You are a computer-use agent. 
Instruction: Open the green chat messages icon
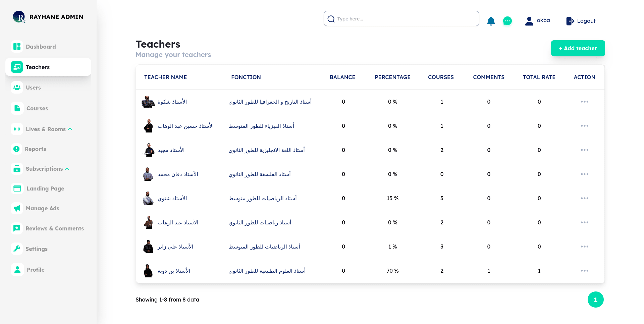pos(507,21)
